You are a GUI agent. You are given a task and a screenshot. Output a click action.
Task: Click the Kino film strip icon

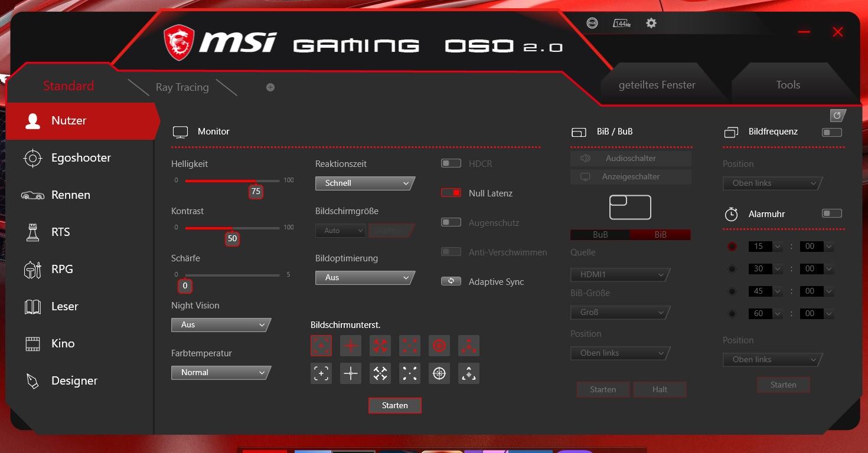click(x=32, y=344)
